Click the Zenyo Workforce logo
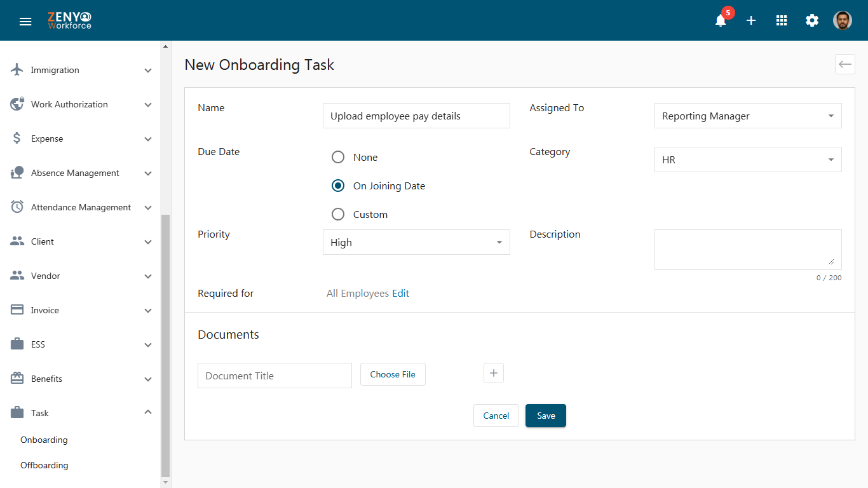 (x=70, y=20)
